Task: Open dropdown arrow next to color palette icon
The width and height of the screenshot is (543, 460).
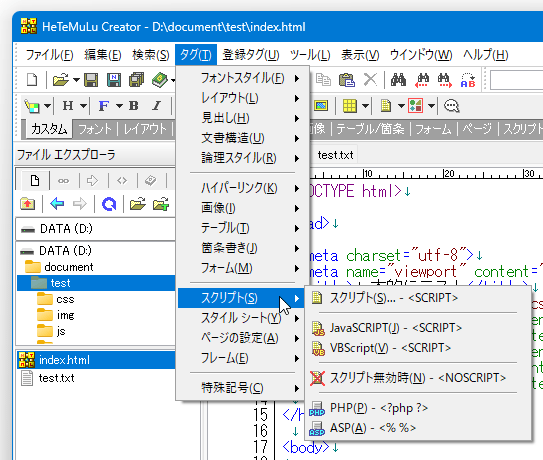Action: point(47,106)
